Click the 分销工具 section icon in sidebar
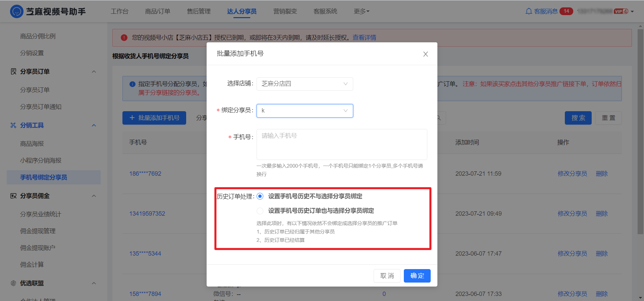The width and height of the screenshot is (644, 301). coord(13,125)
